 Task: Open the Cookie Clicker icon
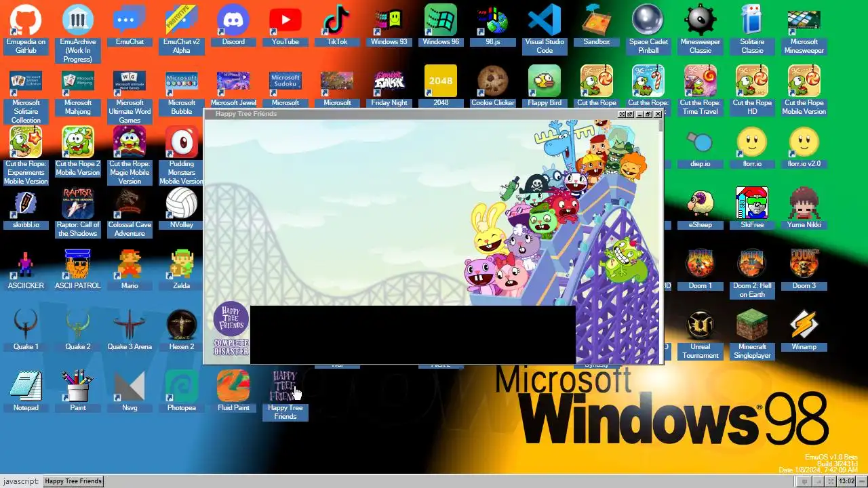493,82
